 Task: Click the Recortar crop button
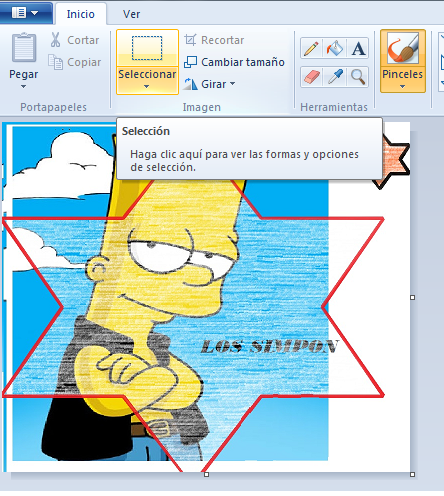(x=214, y=40)
